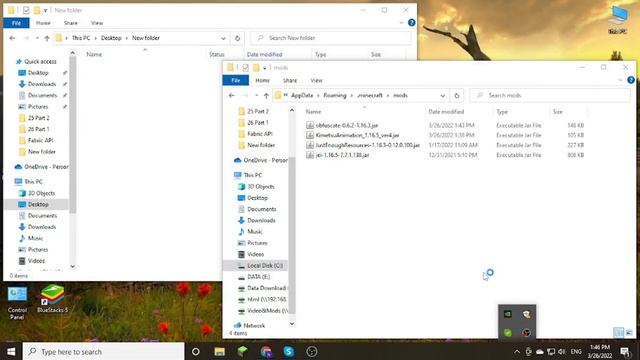Switch mods window to large icons view
640x360 pixels.
click(629, 333)
